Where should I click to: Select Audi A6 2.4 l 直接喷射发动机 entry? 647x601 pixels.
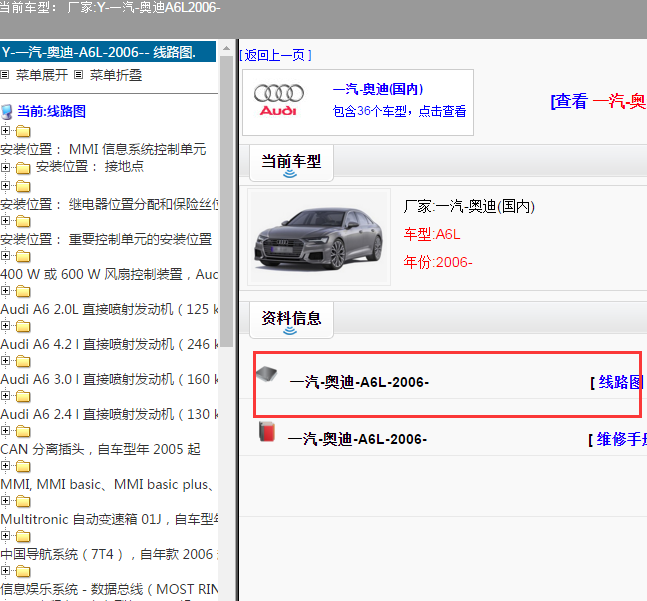109,415
